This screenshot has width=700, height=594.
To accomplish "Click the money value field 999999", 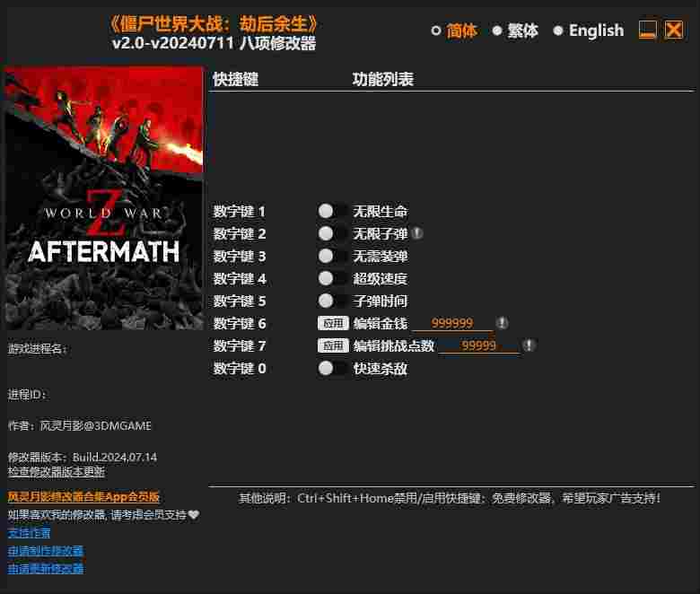I will 451,324.
